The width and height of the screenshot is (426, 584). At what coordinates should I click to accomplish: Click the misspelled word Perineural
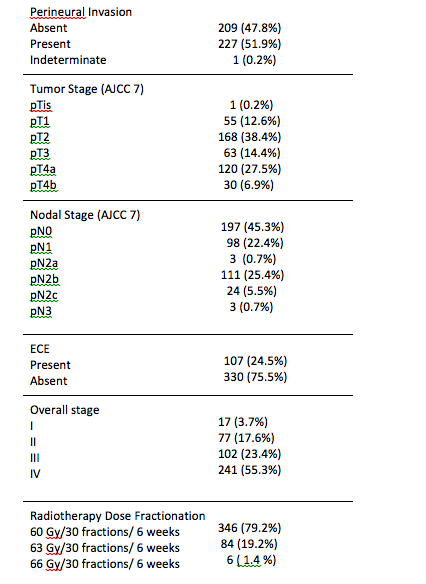point(58,12)
